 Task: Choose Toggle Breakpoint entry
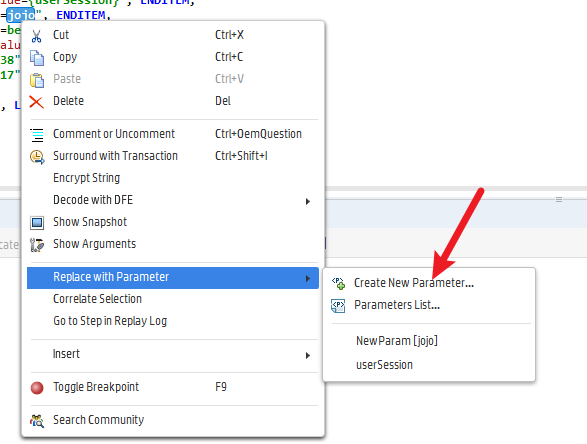tap(173, 387)
